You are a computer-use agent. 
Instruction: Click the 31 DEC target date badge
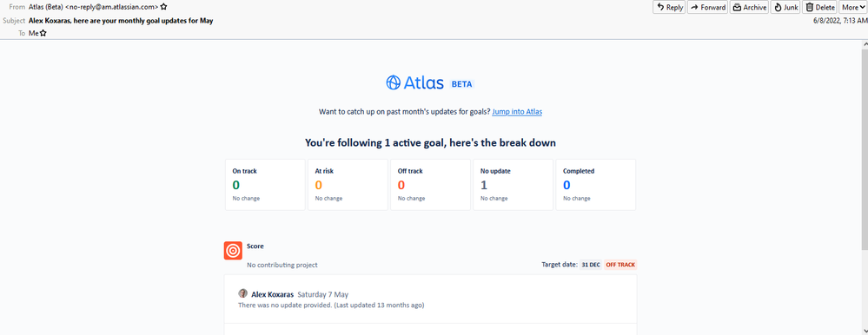(591, 265)
